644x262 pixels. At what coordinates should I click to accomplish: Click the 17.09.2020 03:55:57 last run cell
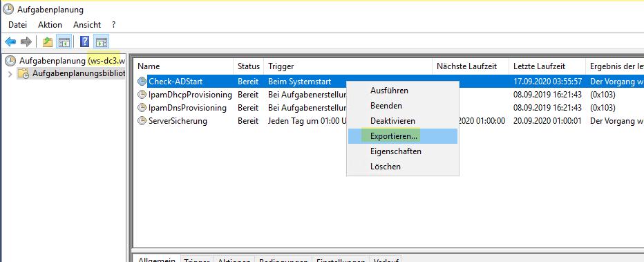point(547,82)
